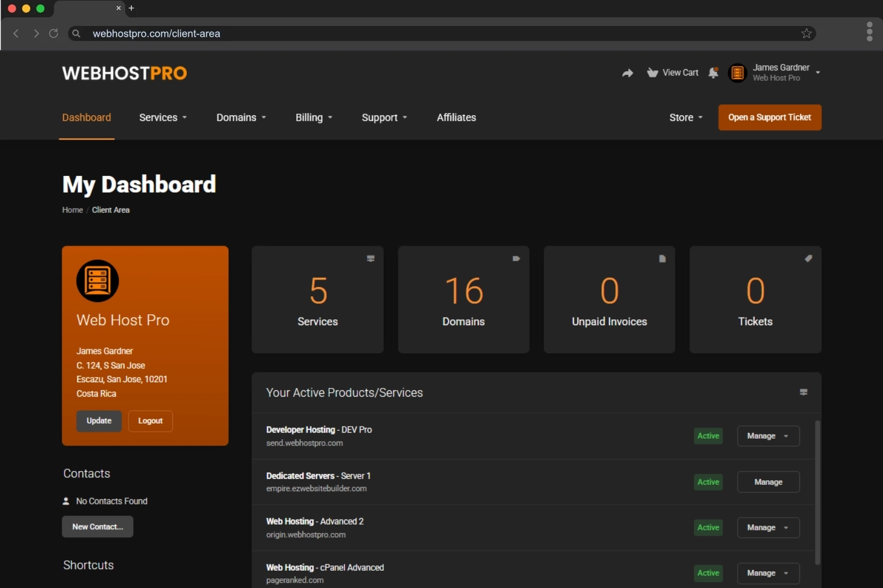Reload the browser page

54,33
